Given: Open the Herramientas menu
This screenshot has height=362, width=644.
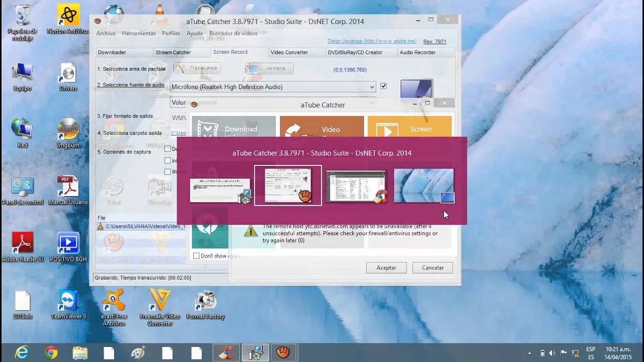Looking at the screenshot, I should pos(139,33).
